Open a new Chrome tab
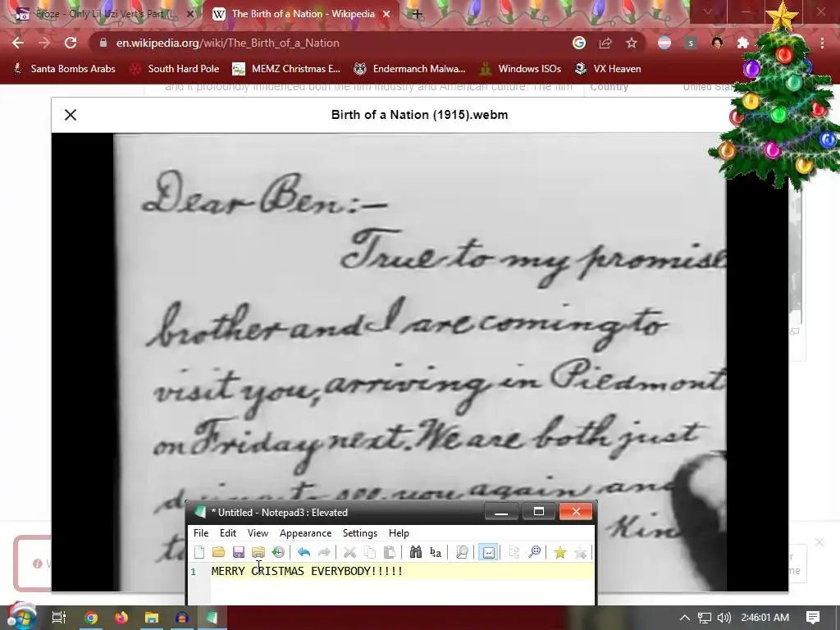This screenshot has height=630, width=840. coord(418,14)
